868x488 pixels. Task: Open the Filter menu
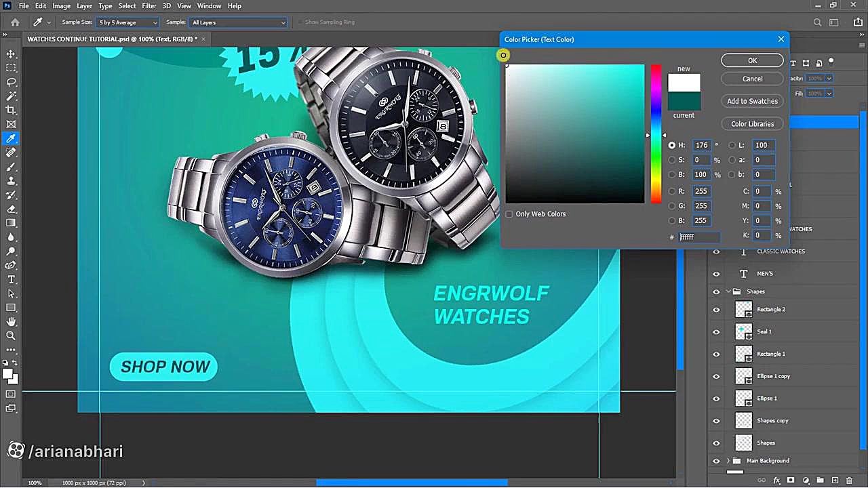[x=149, y=6]
